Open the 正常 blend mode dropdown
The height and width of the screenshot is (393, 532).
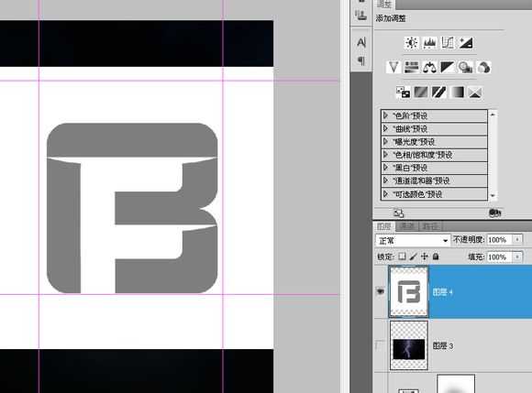pyautogui.click(x=413, y=241)
